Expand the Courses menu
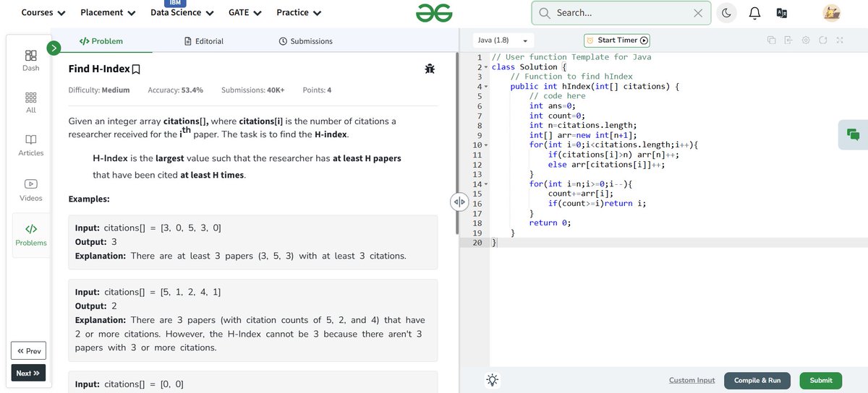 (43, 13)
